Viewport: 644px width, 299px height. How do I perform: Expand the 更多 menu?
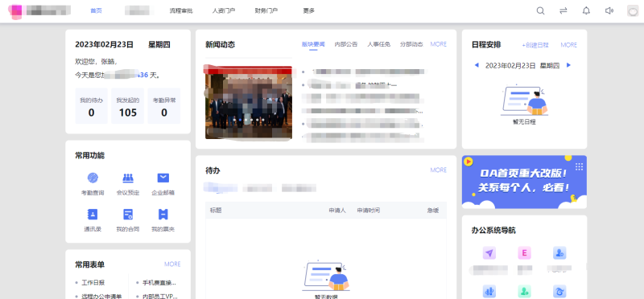tap(308, 10)
